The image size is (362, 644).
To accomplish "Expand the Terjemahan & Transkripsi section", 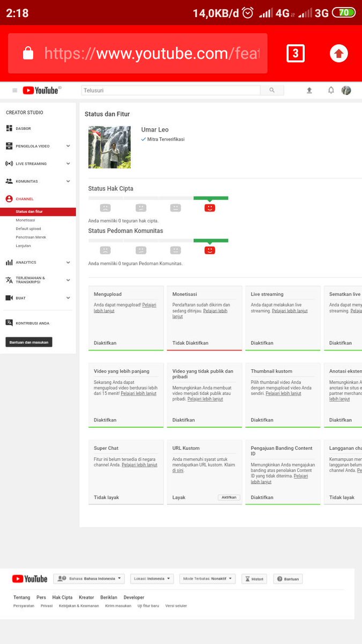I will click(x=68, y=280).
